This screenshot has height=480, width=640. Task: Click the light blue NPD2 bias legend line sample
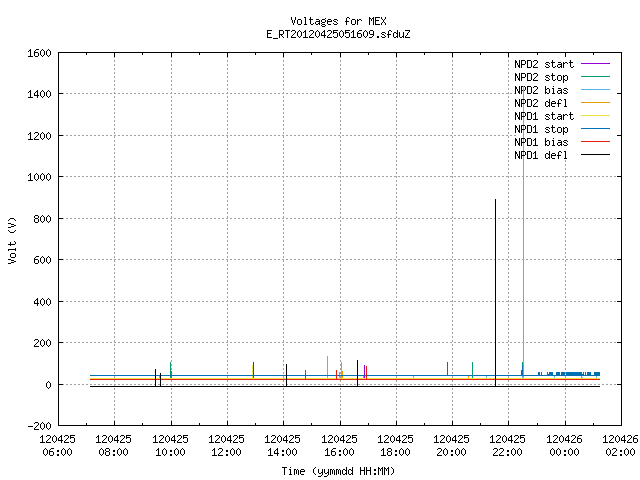point(595,89)
